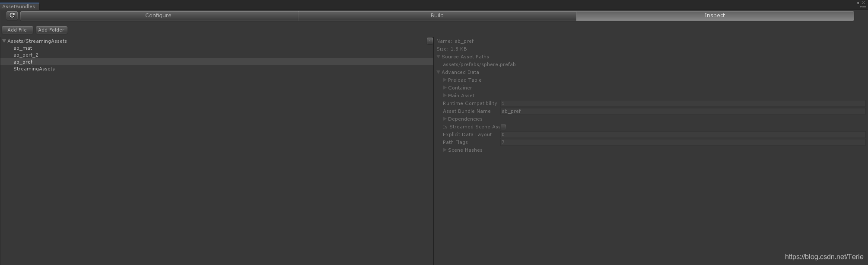Screen dimensions: 868x265
Task: Select the StreamingAssets bundle
Action: (34, 69)
